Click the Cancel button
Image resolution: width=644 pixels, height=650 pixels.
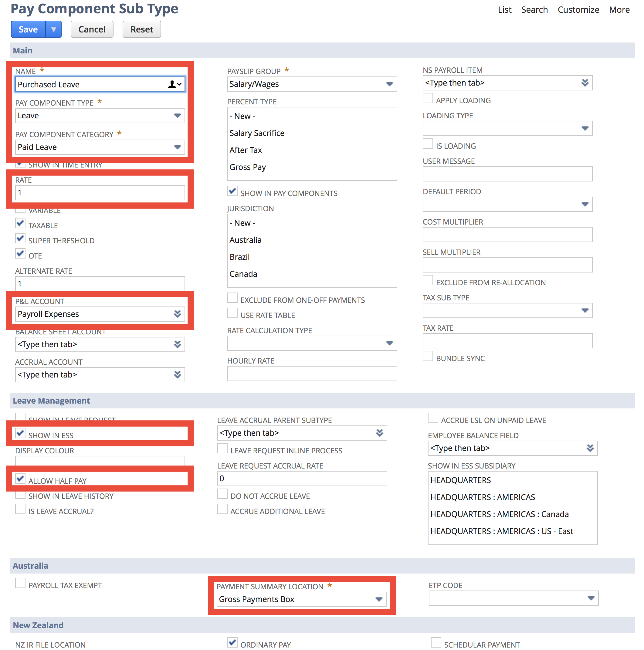tap(92, 29)
